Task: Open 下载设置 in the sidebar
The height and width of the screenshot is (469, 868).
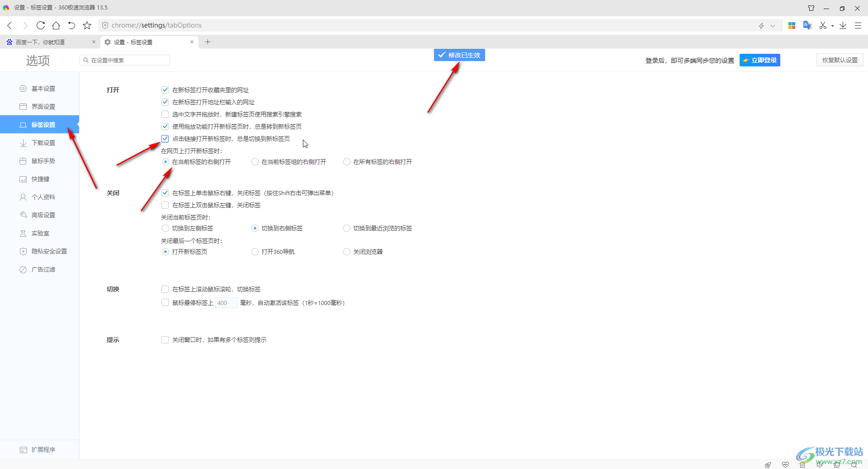Action: (39, 143)
